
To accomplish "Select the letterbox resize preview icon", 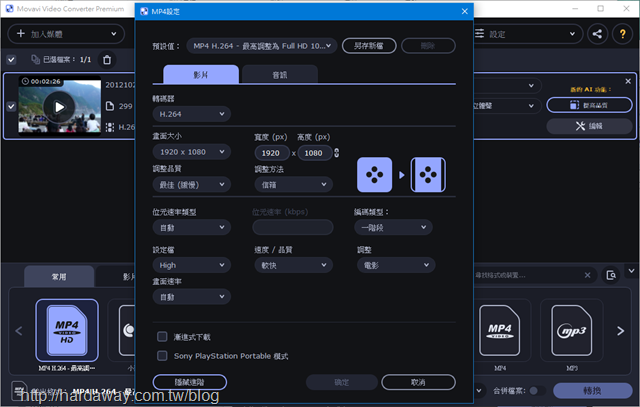I will 428,175.
